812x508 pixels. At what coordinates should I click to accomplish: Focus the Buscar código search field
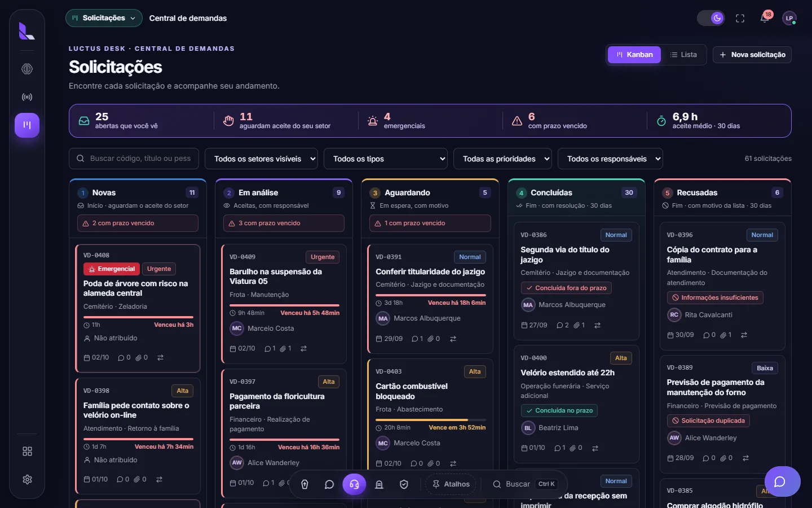click(x=134, y=159)
